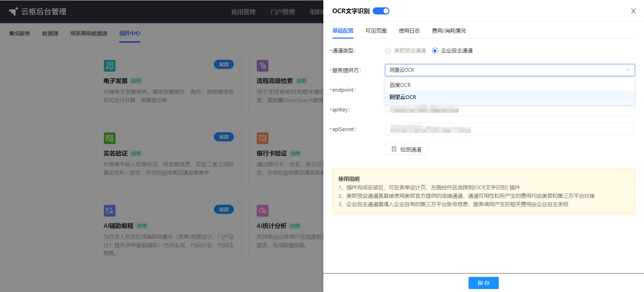Click 配置 on the 实名验证 card
This screenshot has height=292, width=644.
(x=224, y=137)
